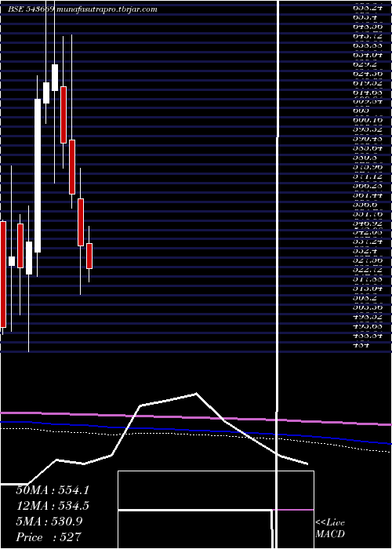This screenshot has width=392, height=549.
Task: Click the 600.16 price axis label
Action: pos(368,120)
